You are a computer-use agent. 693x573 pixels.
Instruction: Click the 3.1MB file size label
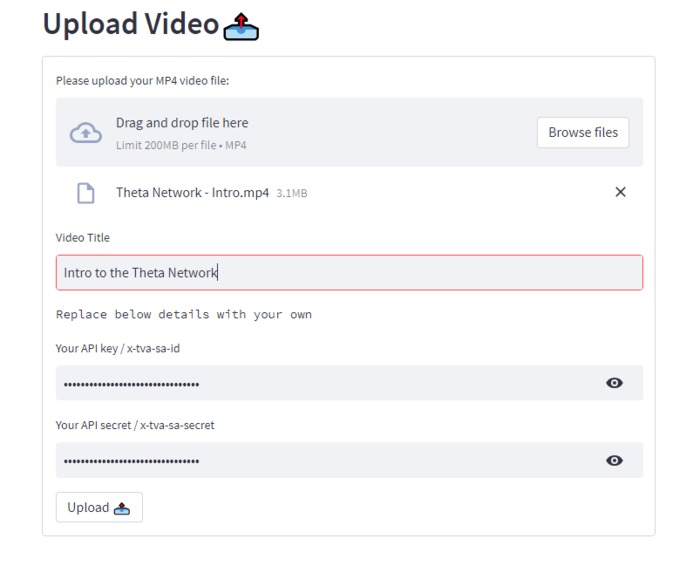(x=292, y=193)
